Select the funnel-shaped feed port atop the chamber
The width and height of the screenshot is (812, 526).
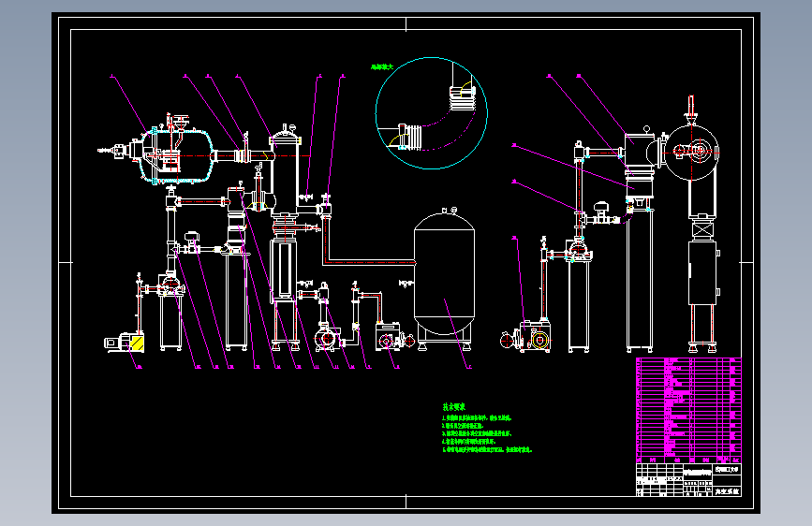(182, 124)
